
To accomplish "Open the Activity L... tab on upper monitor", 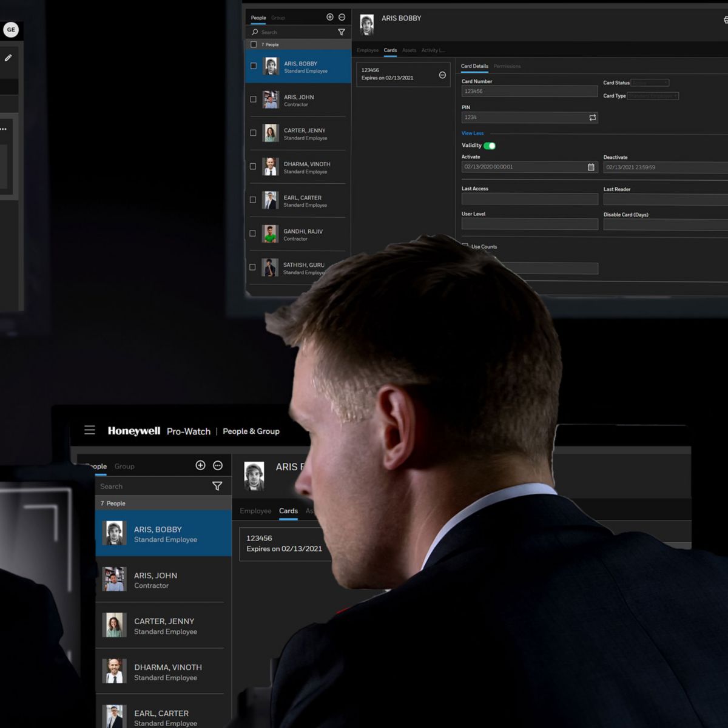I will (433, 50).
